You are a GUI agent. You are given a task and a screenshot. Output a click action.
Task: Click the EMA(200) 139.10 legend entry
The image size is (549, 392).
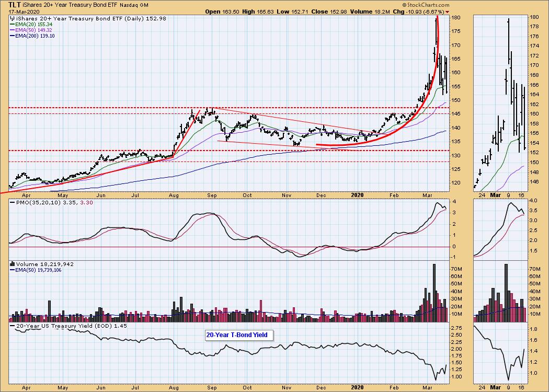tap(33, 36)
